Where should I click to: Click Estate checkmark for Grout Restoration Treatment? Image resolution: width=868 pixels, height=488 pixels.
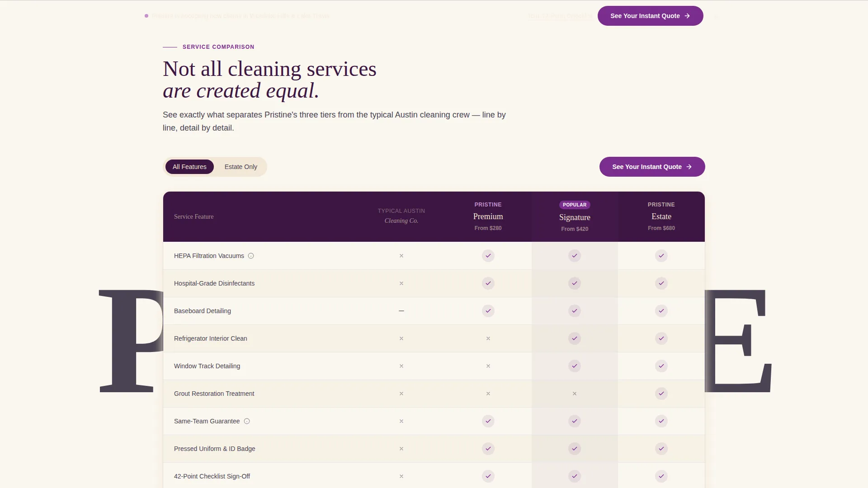click(x=661, y=394)
